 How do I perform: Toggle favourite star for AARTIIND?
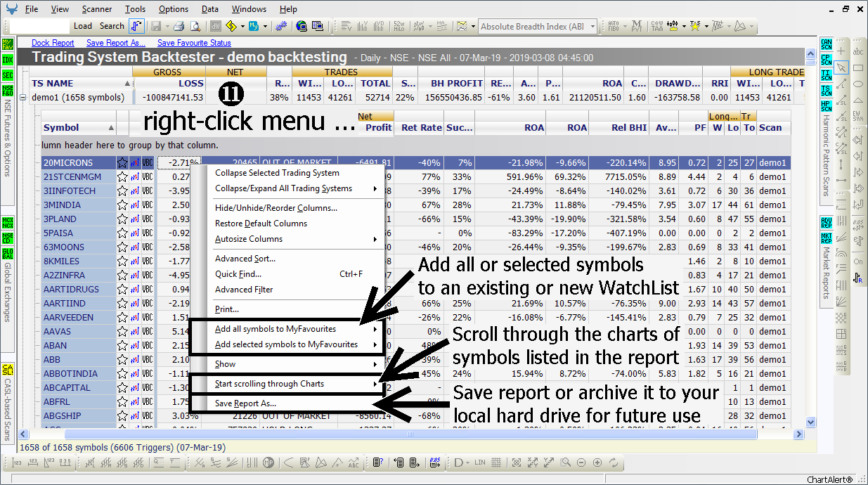[122, 304]
